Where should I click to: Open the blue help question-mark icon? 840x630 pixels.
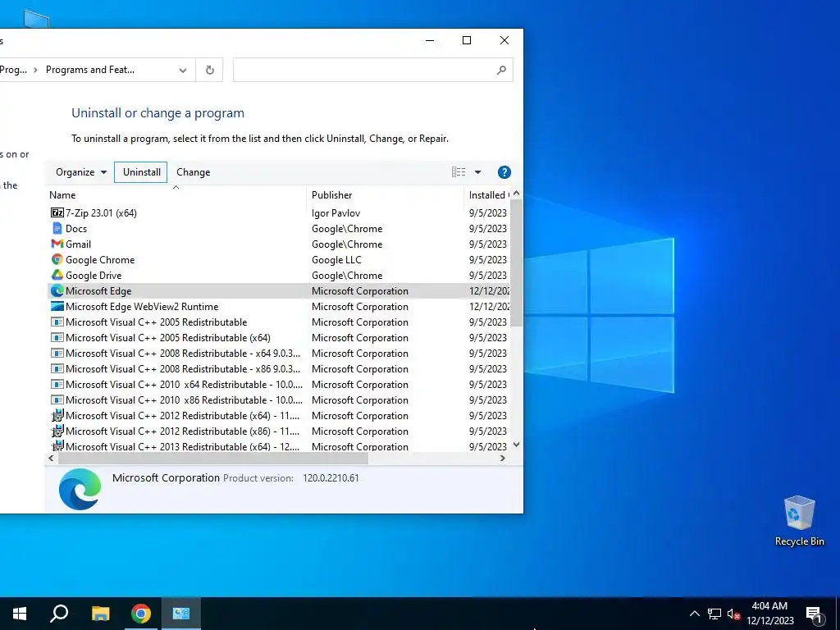(x=504, y=172)
